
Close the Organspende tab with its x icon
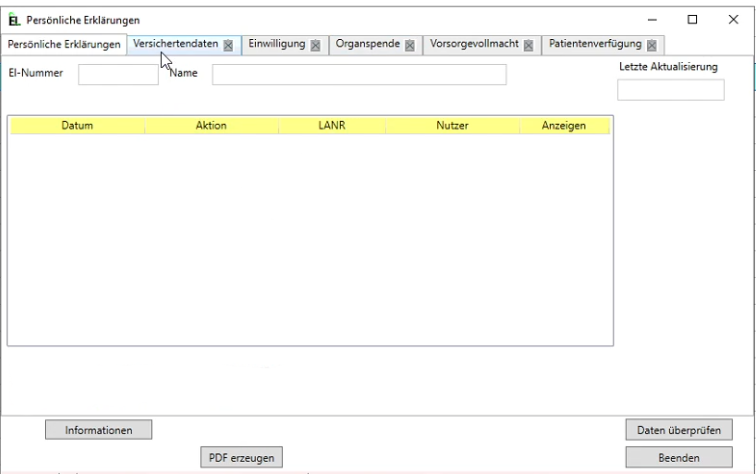408,45
